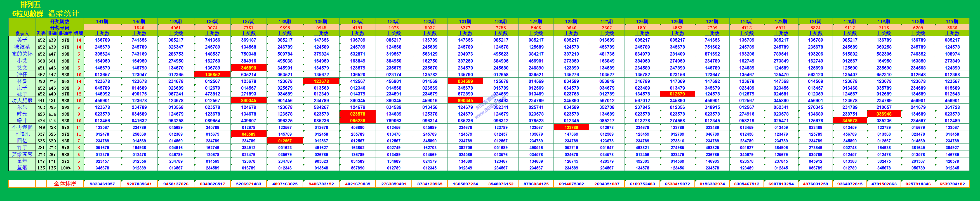Select the 温柔统计 title text

pyautogui.click(x=63, y=14)
